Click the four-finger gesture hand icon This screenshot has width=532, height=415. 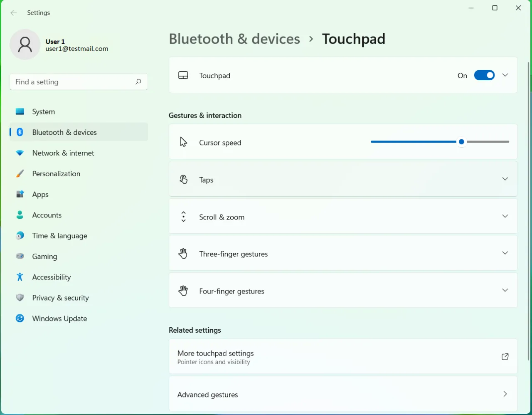point(183,290)
